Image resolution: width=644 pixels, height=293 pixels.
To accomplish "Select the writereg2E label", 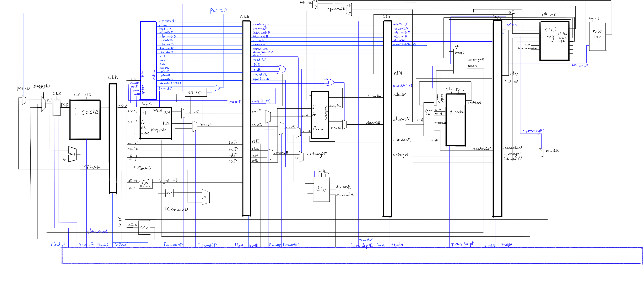I will click(317, 154).
